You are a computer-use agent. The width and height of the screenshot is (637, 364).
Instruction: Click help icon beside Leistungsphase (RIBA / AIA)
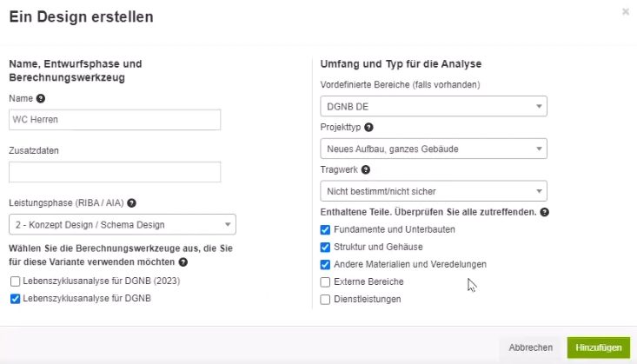click(131, 202)
